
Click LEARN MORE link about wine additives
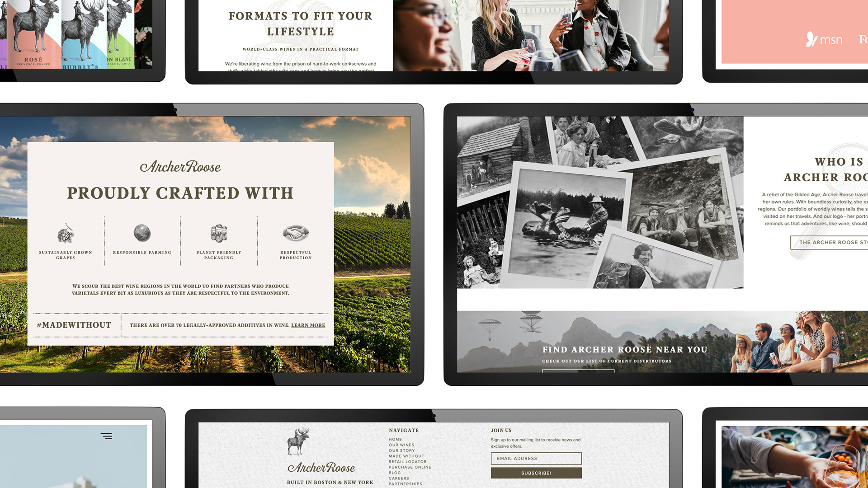[308, 325]
